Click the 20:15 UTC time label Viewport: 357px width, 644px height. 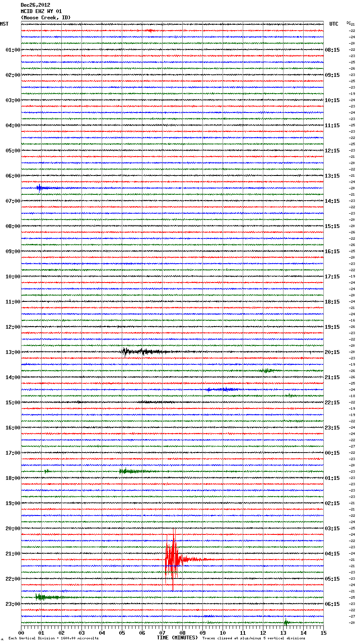pyautogui.click(x=332, y=352)
